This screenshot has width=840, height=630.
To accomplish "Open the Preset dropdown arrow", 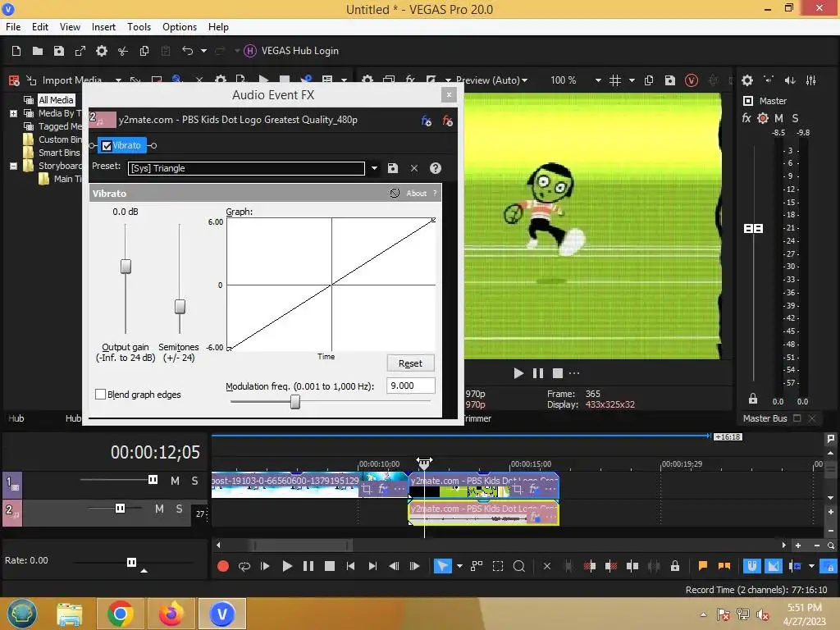I will [374, 168].
